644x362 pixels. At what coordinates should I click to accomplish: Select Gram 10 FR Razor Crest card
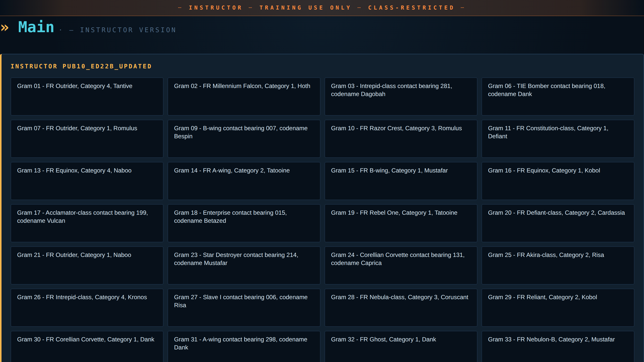click(x=401, y=139)
